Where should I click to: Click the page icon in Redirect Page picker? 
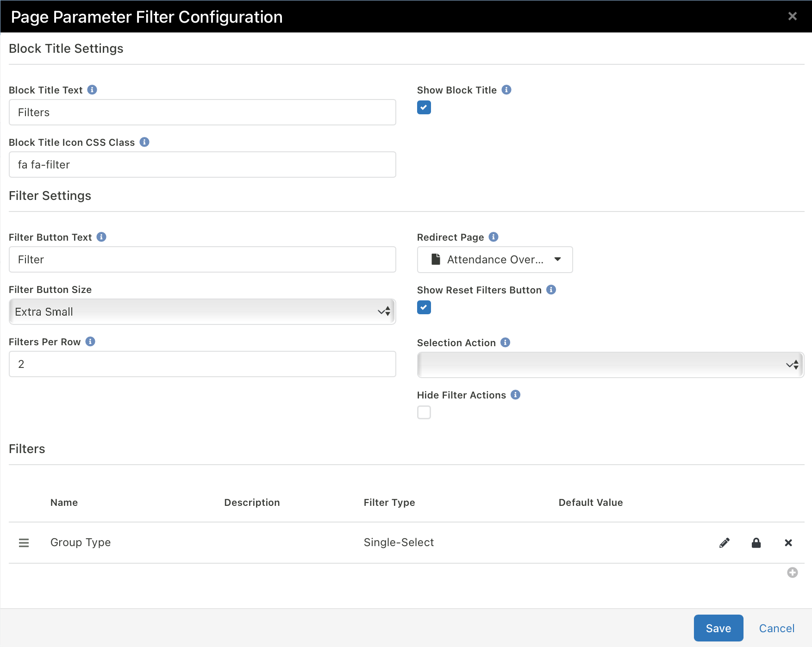(x=436, y=259)
